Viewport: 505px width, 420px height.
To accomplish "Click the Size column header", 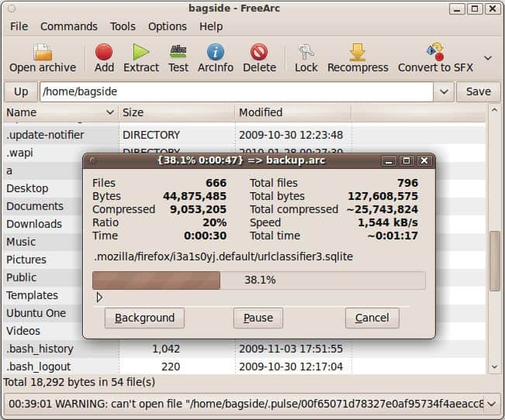I will click(x=177, y=112).
